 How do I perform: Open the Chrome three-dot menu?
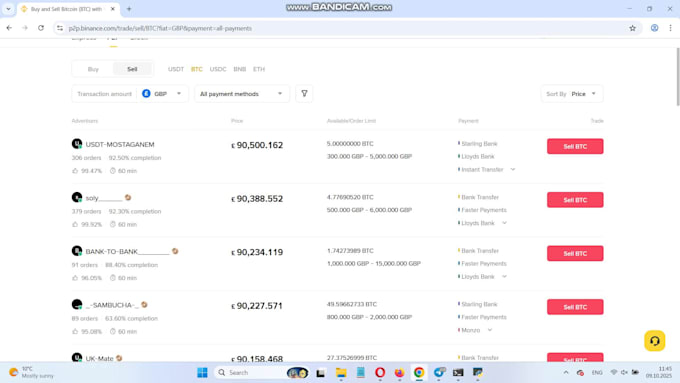tap(670, 28)
